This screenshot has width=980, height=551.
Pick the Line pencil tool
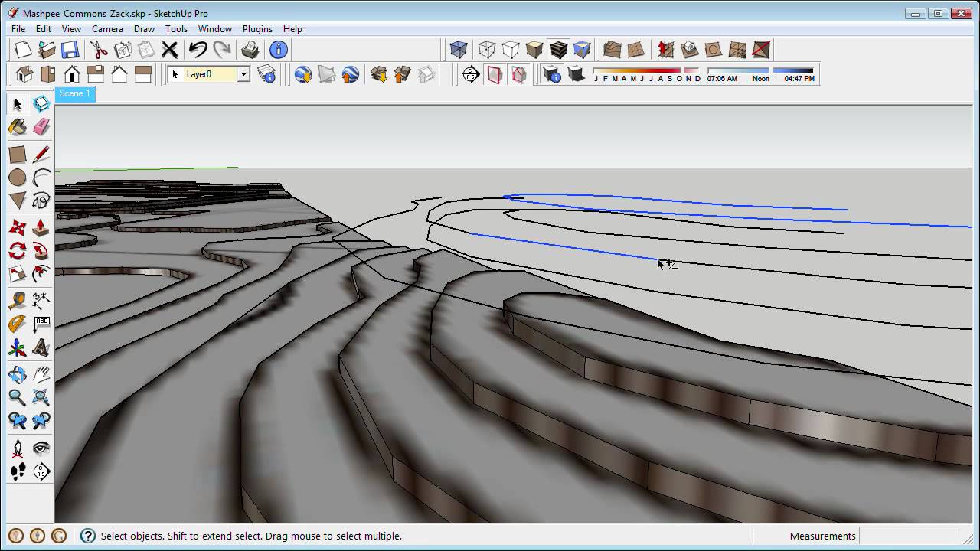click(41, 154)
